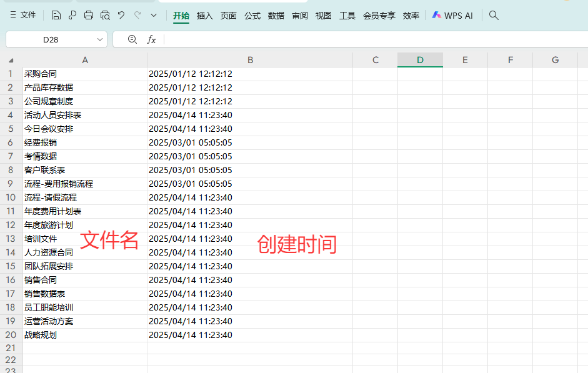Expand quick access toolbar dropdown
588x373 pixels.
(153, 16)
